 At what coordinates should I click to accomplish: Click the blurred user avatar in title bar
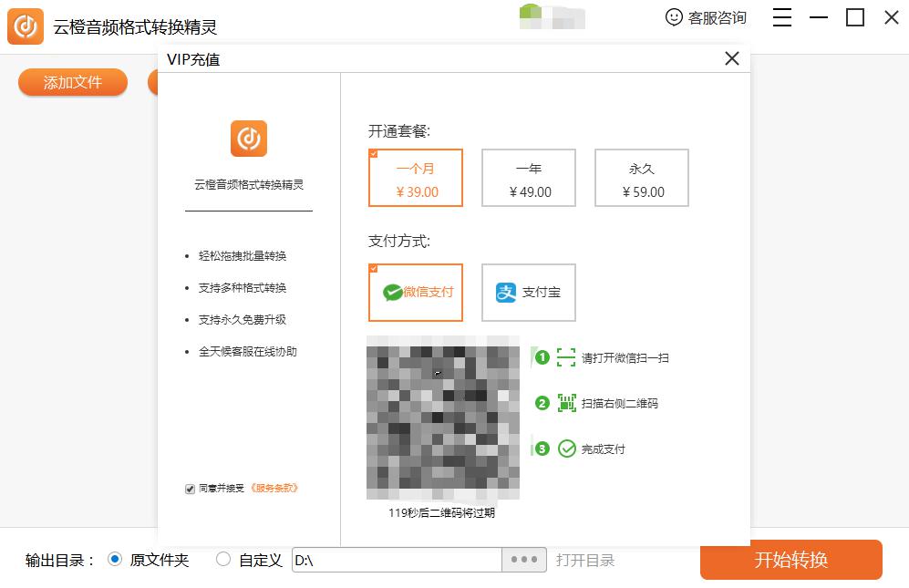click(552, 16)
